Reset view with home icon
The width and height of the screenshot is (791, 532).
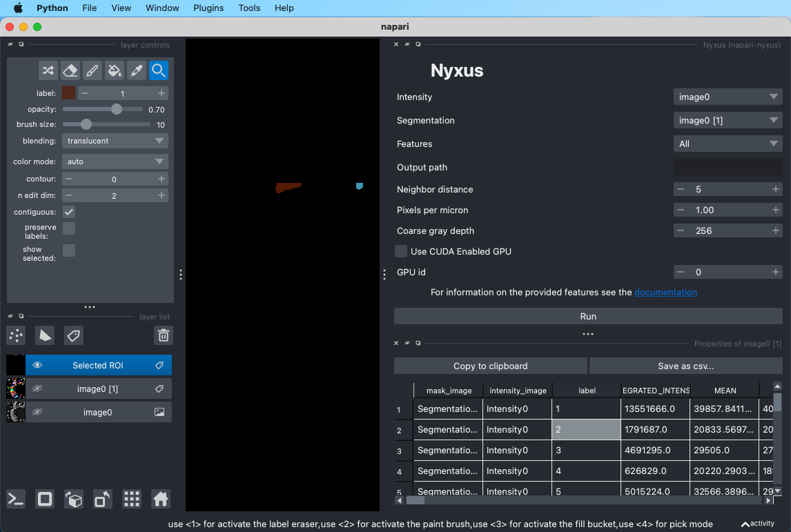tap(160, 499)
